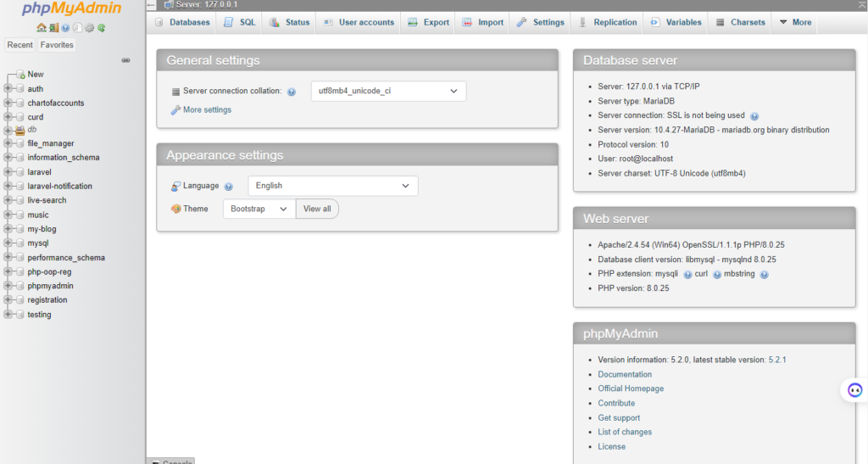Go to the Export tab
The image size is (868, 464).
(x=428, y=23)
